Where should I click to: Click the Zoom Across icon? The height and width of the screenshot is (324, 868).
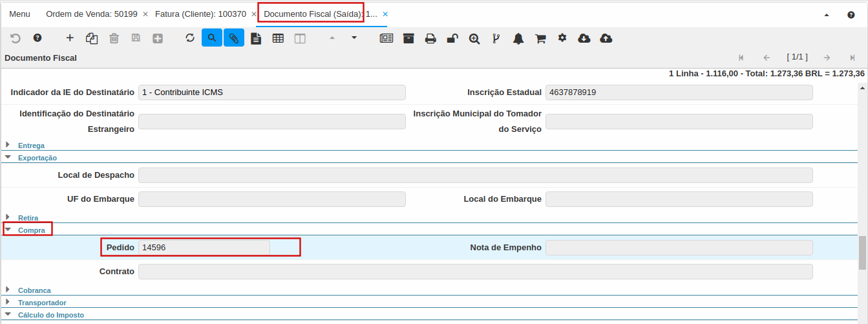click(474, 38)
